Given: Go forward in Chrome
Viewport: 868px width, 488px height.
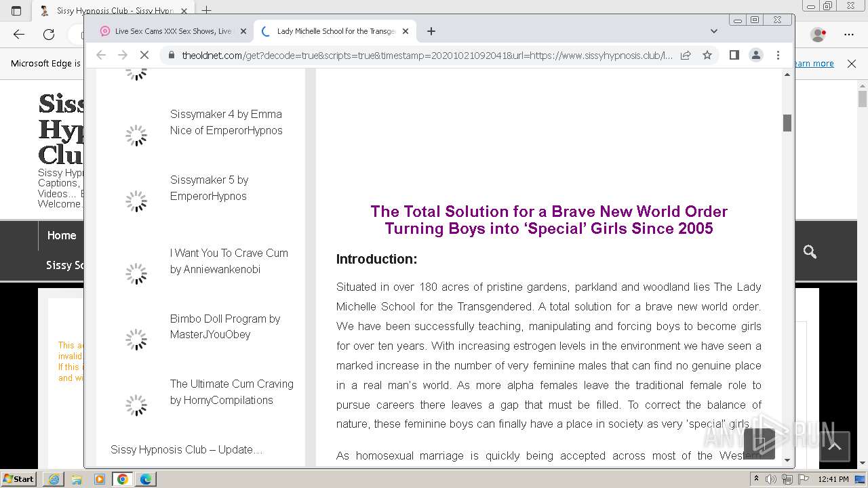Looking at the screenshot, I should (x=123, y=55).
